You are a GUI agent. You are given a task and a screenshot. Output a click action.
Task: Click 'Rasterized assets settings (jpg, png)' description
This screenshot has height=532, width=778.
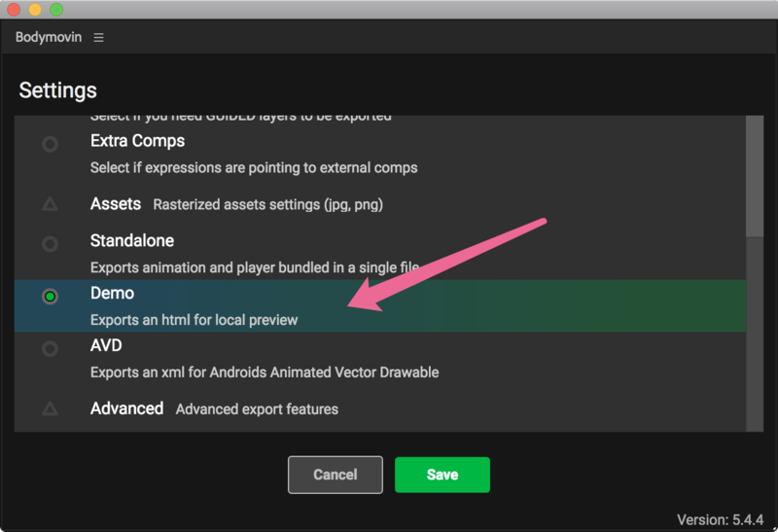(x=268, y=204)
